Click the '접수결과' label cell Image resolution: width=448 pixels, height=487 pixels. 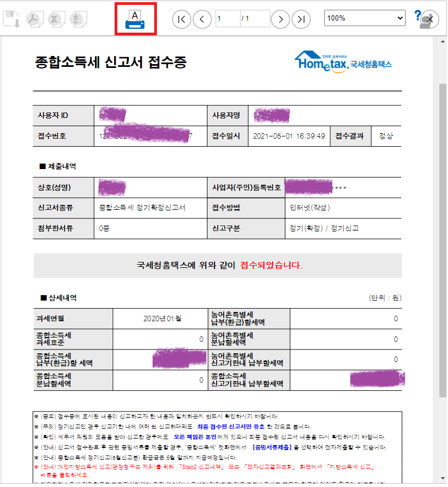click(351, 136)
